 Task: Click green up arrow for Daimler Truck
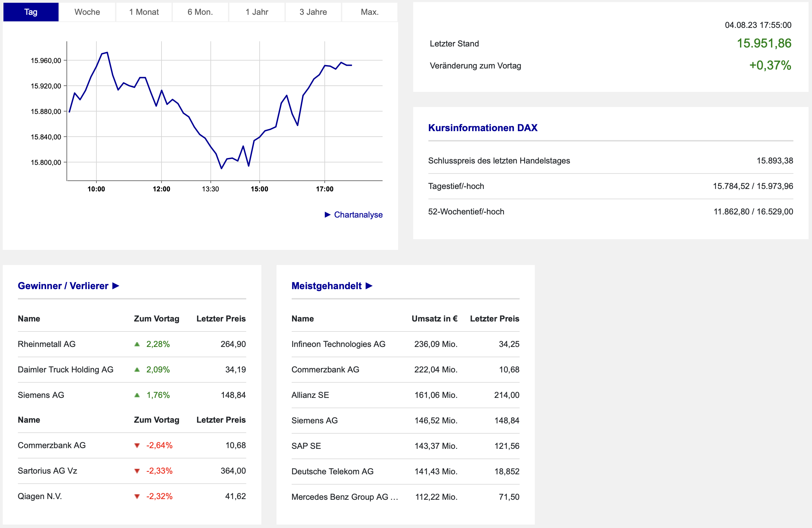[x=137, y=370]
